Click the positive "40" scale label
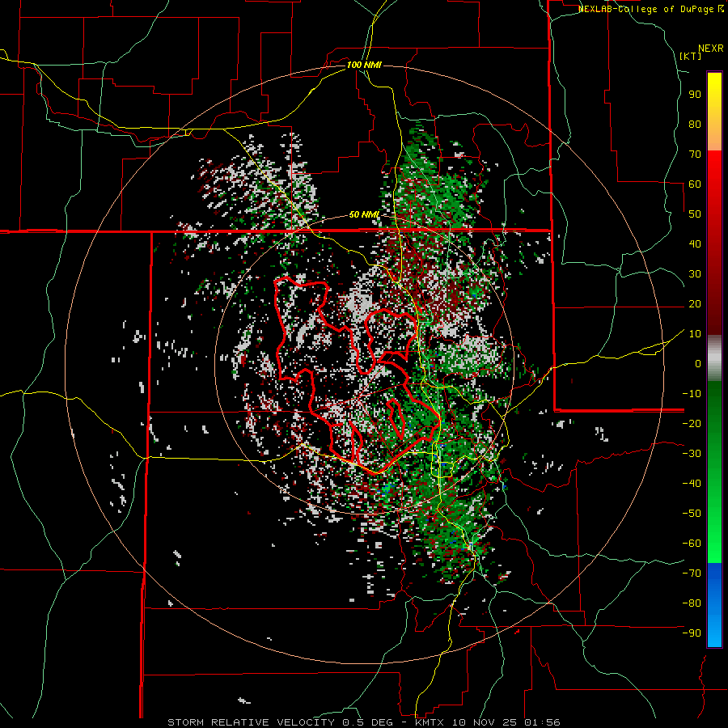The height and width of the screenshot is (728, 728). [x=695, y=243]
